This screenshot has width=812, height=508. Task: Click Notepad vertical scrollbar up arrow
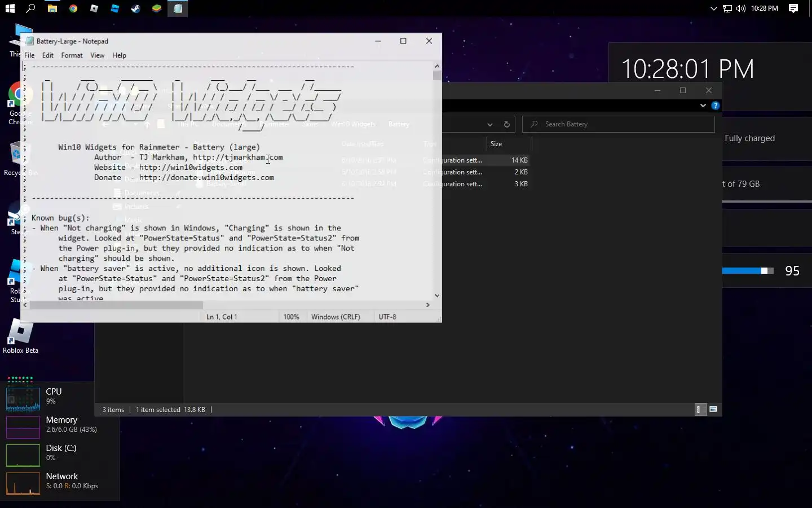pyautogui.click(x=437, y=66)
